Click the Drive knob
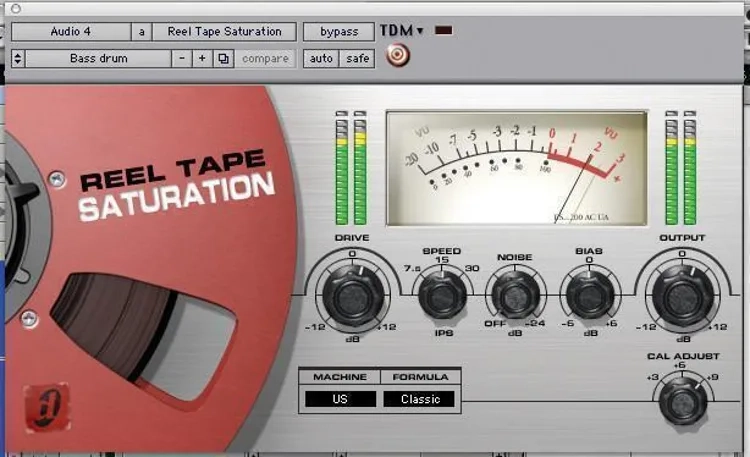The width and height of the screenshot is (750, 457). pos(353,297)
